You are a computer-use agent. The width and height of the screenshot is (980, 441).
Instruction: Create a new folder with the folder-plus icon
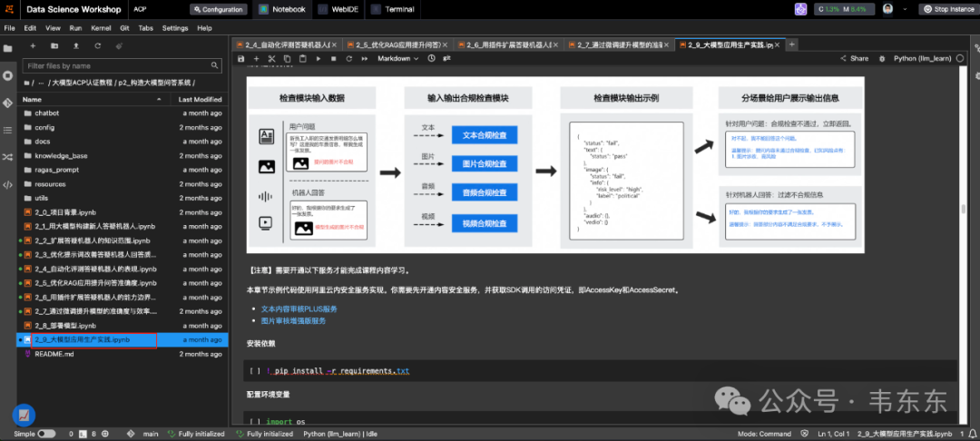pos(54,45)
